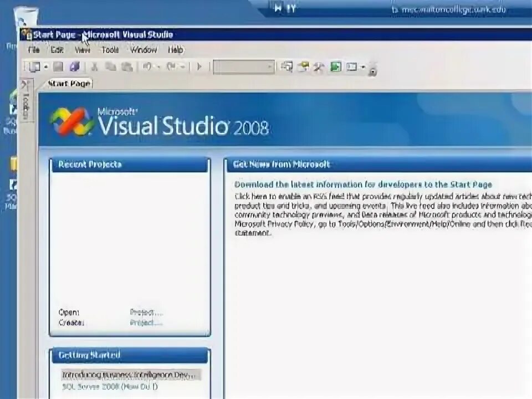
Task: Click the Paste toolbar icon
Action: 127,67
